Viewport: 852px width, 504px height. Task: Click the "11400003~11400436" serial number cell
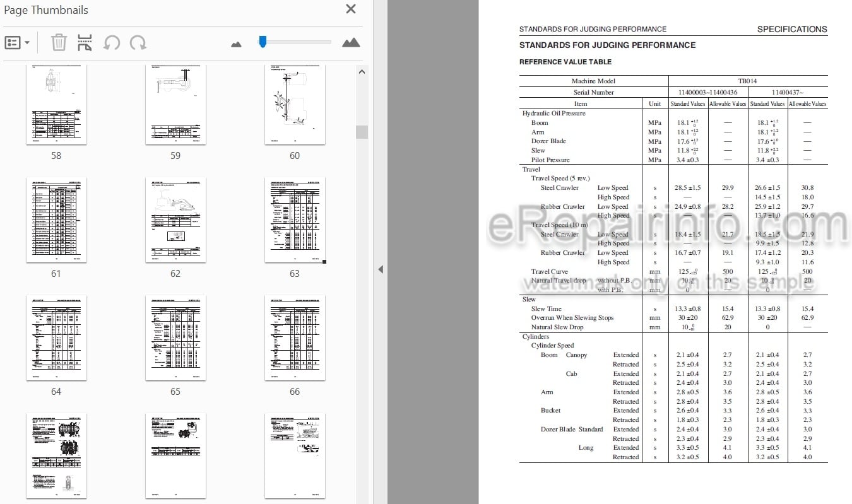click(708, 93)
